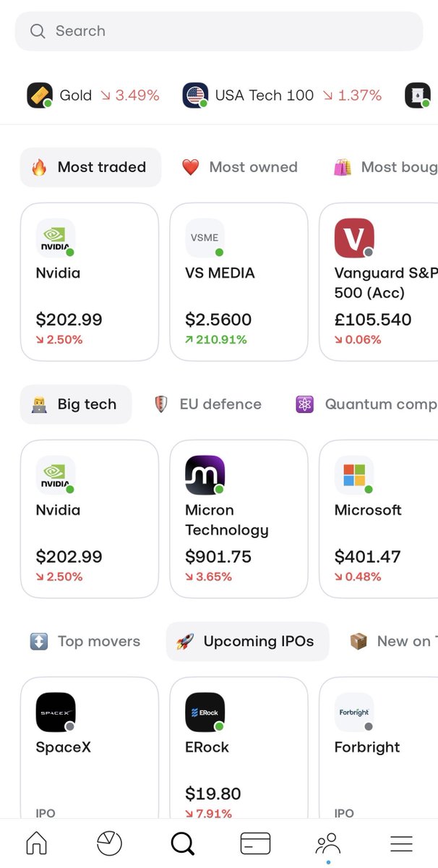Screen dimensions: 438x868
Task: Open the Home icon in bottom navigation
Action: pyautogui.click(x=36, y=843)
